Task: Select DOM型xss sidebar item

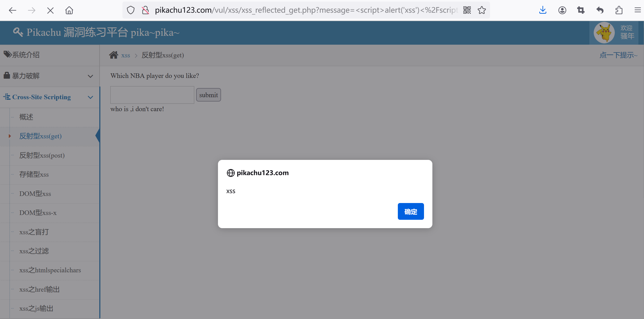Action: pyautogui.click(x=35, y=194)
